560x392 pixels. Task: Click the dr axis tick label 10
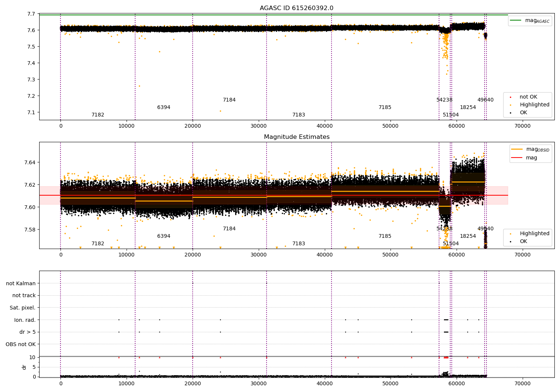32,357
